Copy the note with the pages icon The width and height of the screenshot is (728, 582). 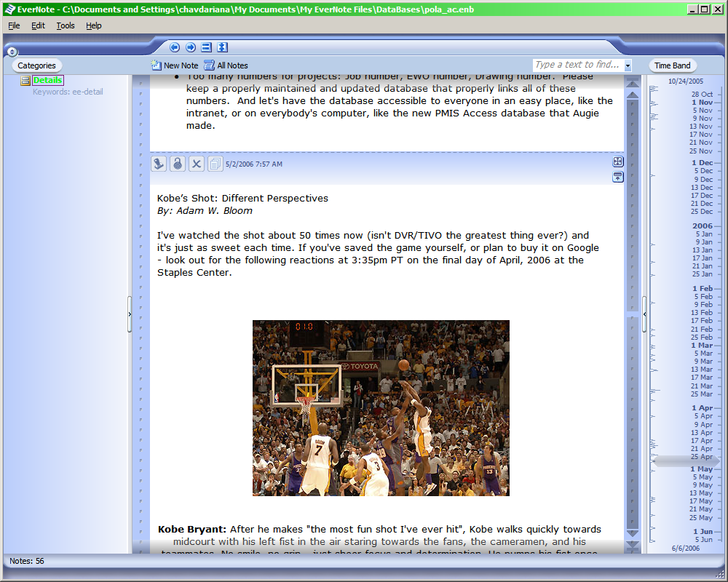pyautogui.click(x=215, y=164)
